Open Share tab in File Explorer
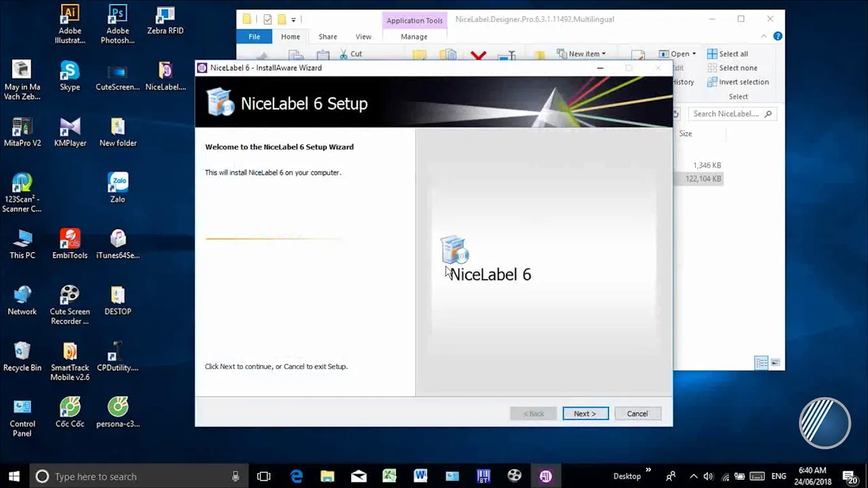Viewport: 868px width, 488px height. tap(328, 37)
